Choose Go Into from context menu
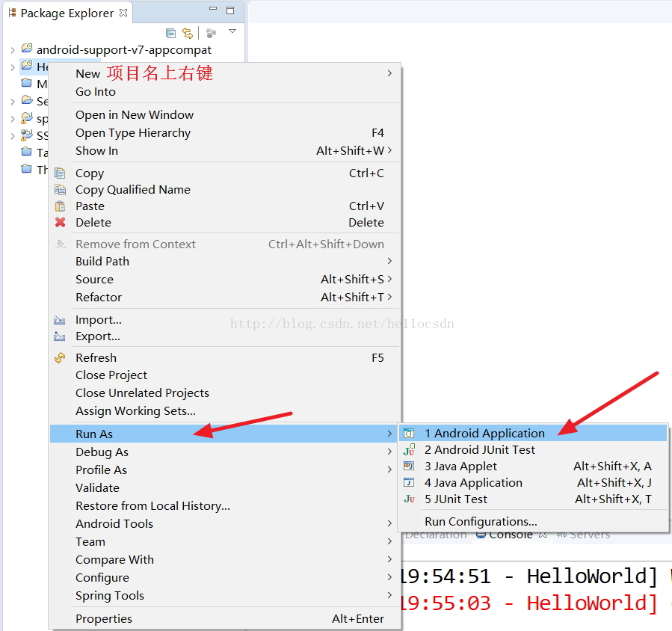The image size is (672, 631). (x=225, y=92)
